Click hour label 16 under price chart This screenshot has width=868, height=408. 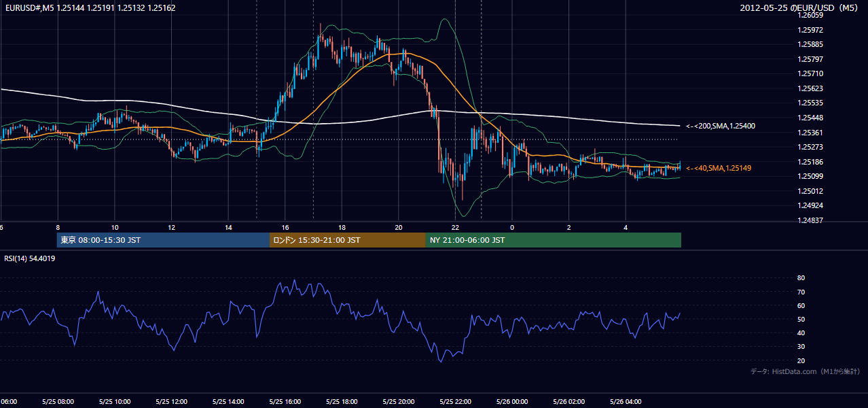tap(285, 227)
